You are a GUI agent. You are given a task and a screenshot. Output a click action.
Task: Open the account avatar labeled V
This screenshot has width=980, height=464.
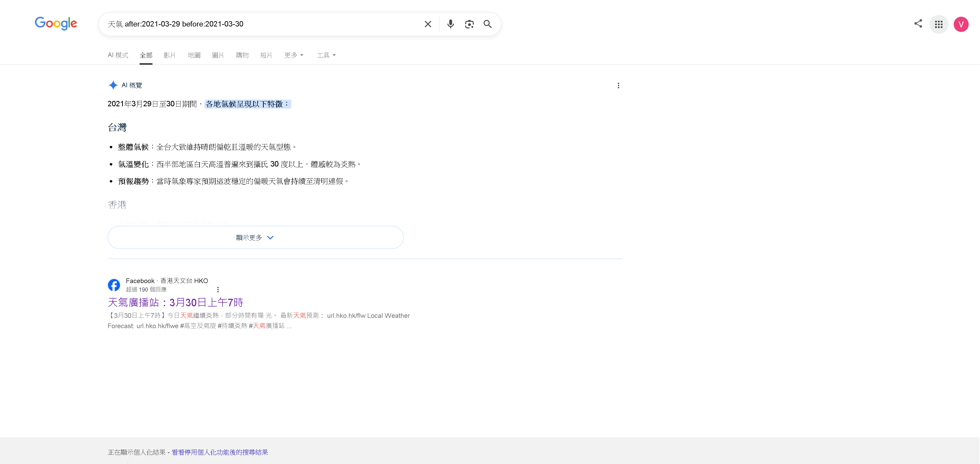point(961,24)
